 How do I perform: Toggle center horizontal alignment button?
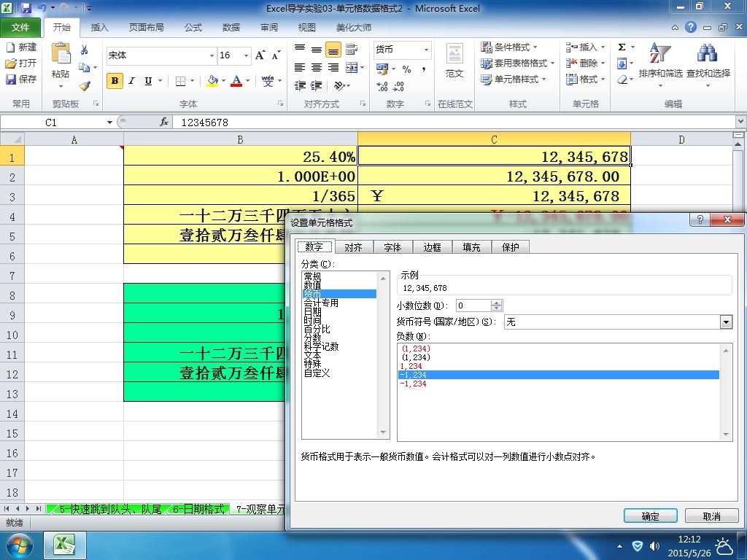(x=317, y=68)
